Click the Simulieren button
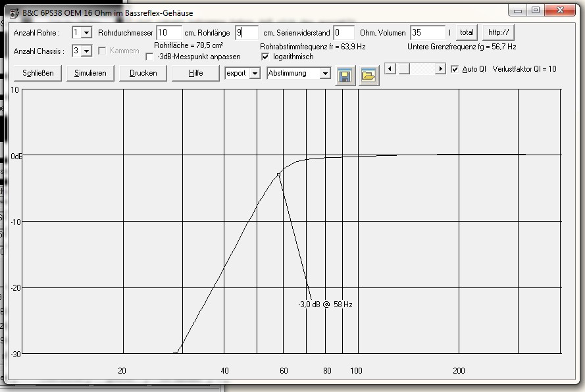This screenshot has height=392, width=585. point(90,73)
